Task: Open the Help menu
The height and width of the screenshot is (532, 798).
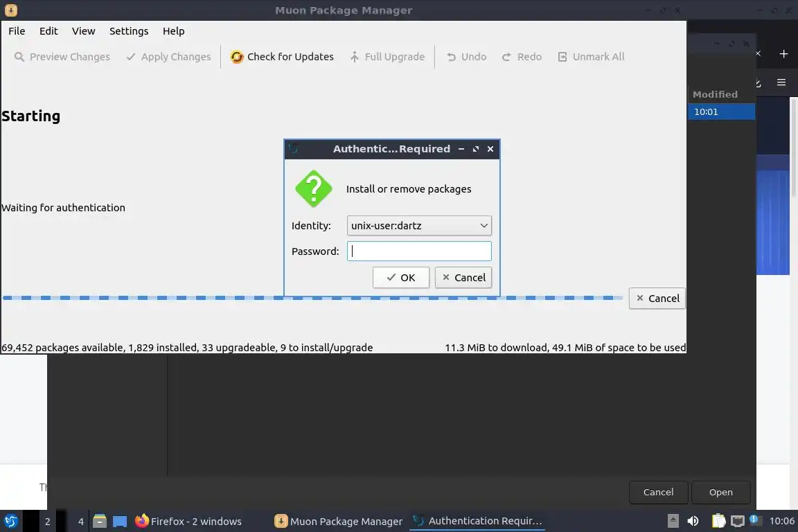Action: [x=174, y=31]
